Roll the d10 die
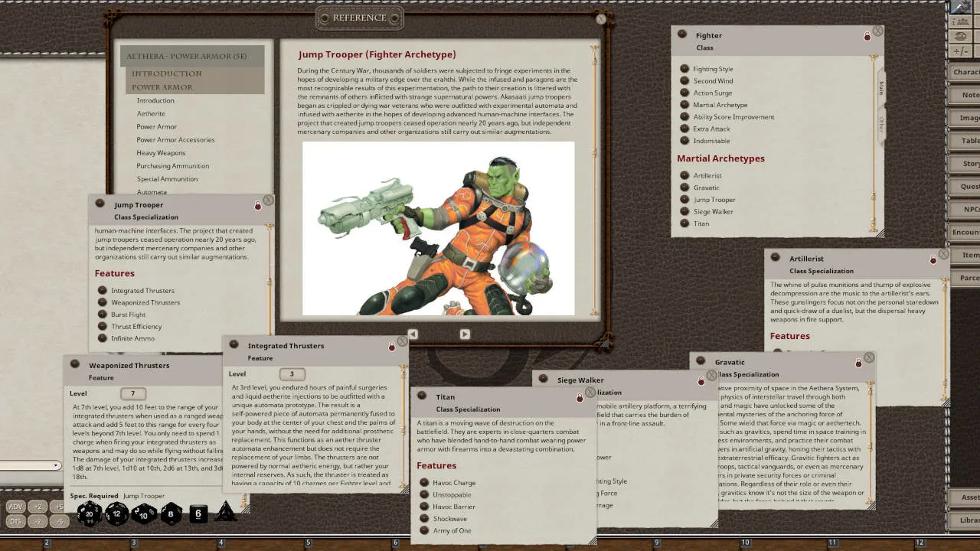The image size is (980, 551). 144,514
